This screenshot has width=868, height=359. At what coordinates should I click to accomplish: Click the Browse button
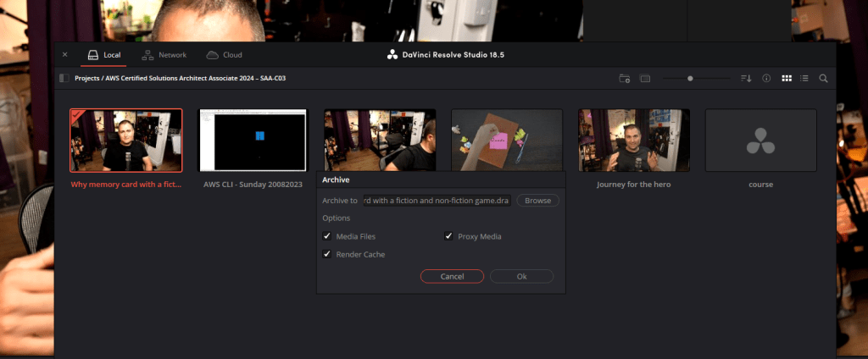pos(538,201)
